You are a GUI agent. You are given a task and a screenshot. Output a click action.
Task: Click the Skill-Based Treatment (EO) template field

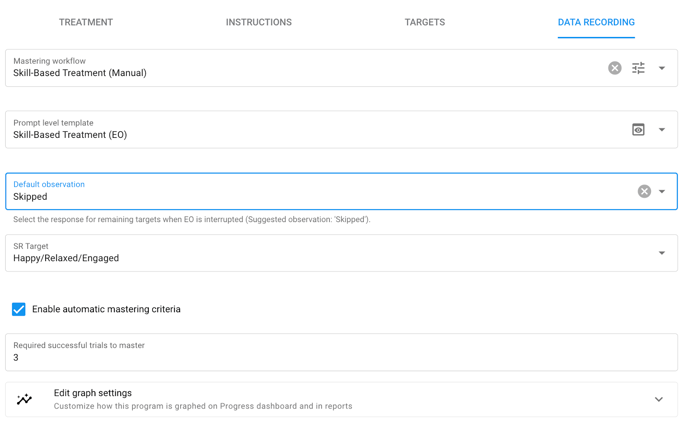[341, 129]
